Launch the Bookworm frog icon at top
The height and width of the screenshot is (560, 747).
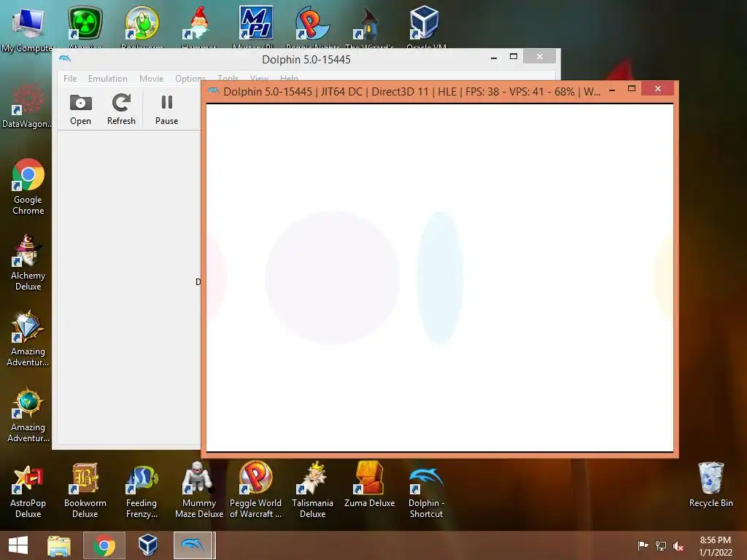pos(142,26)
